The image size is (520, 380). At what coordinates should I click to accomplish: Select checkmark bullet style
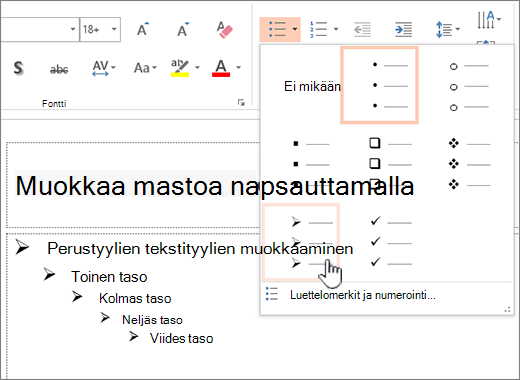(x=390, y=242)
